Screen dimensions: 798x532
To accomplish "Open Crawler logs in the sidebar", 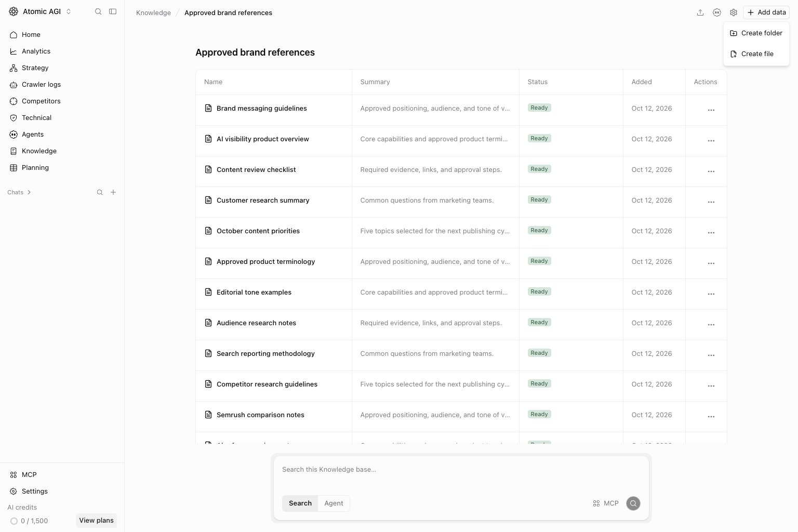I will [62, 85].
